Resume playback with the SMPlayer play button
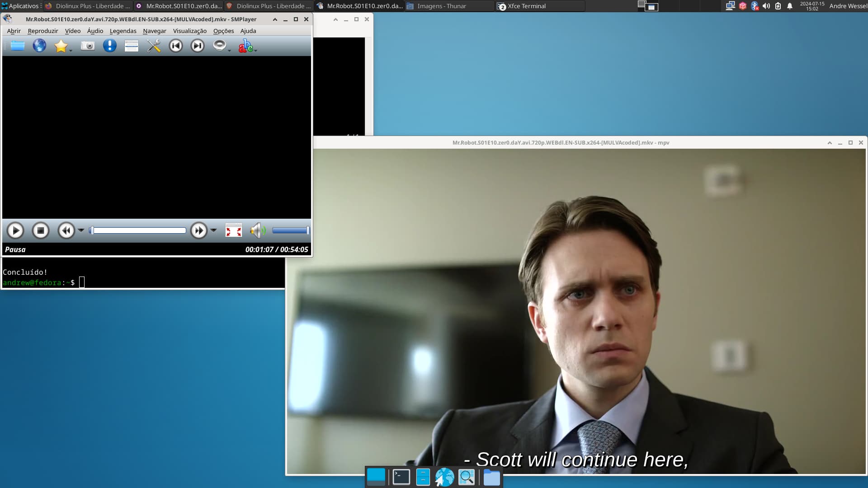This screenshot has width=868, height=488. click(x=15, y=230)
